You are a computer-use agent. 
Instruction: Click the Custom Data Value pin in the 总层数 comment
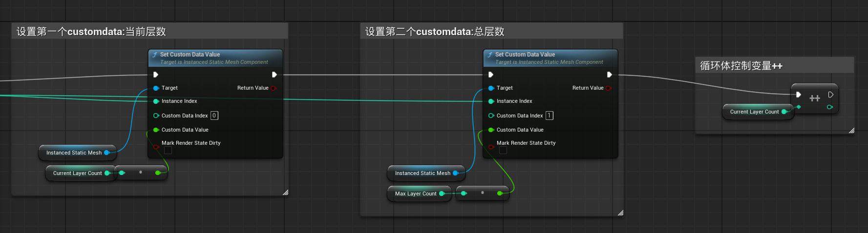pyautogui.click(x=491, y=130)
